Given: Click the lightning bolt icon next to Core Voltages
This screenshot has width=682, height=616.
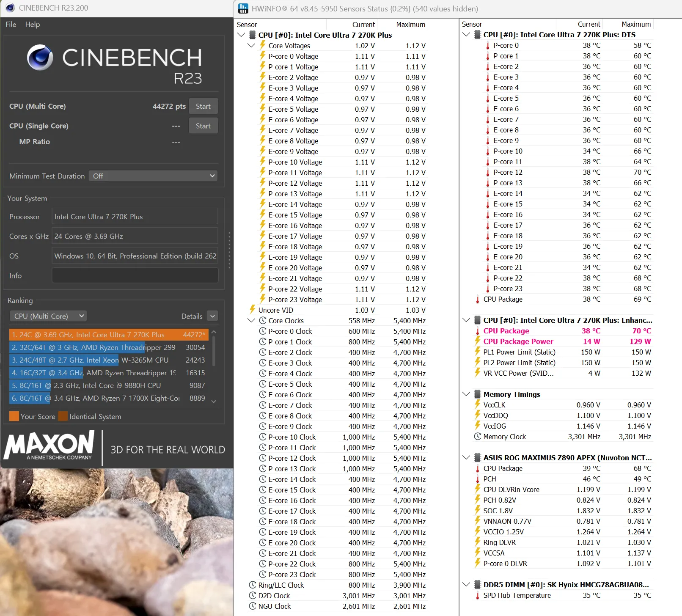Looking at the screenshot, I should coord(262,45).
